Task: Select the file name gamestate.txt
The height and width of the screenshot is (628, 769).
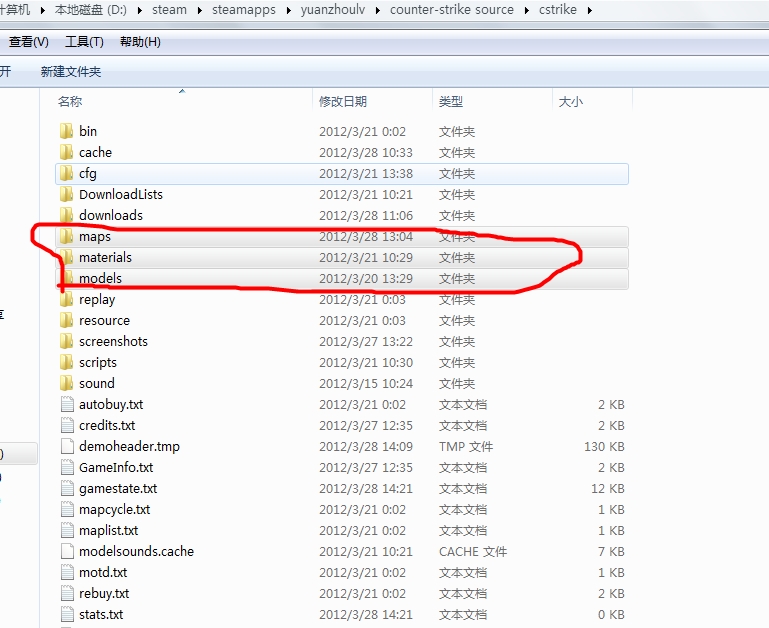Action: (118, 489)
